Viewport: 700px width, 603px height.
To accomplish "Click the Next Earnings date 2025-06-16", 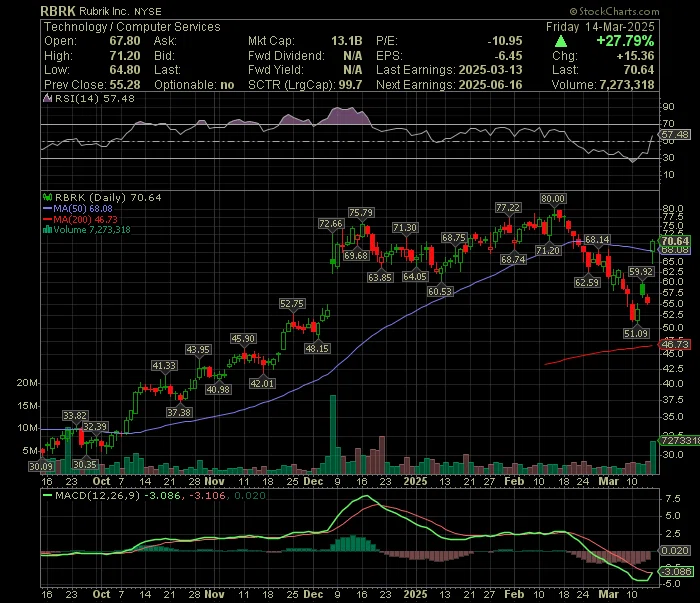I will 491,85.
